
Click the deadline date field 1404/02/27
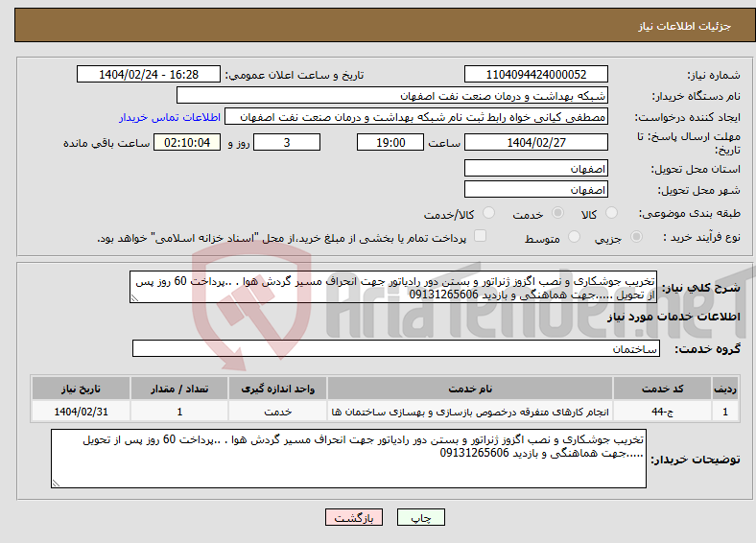535,143
